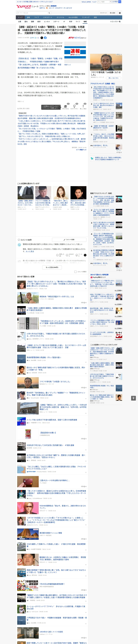This screenshot has width=138, height=644.
Task: Open the 東京都の新築マンション情報 ad
Action: (x=51, y=533)
